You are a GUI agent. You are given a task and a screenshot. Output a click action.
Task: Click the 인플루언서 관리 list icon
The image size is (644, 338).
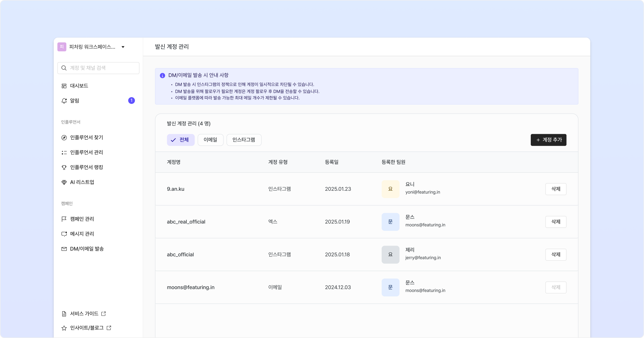pyautogui.click(x=64, y=152)
